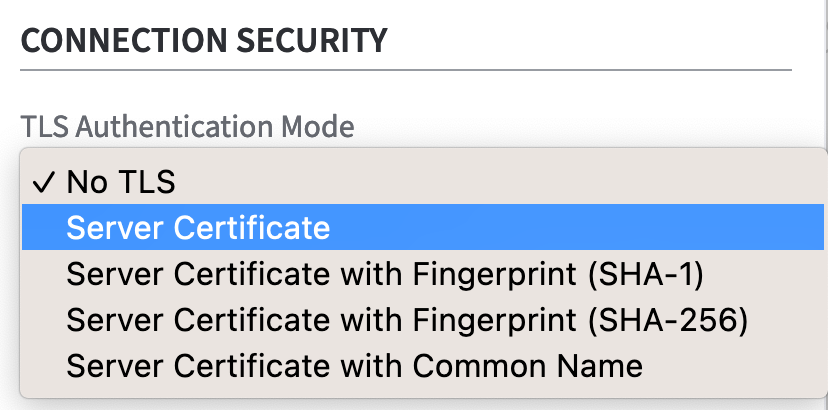The width and height of the screenshot is (828, 410).
Task: Choose Server Certificate with Common Name
Action: pos(354,366)
